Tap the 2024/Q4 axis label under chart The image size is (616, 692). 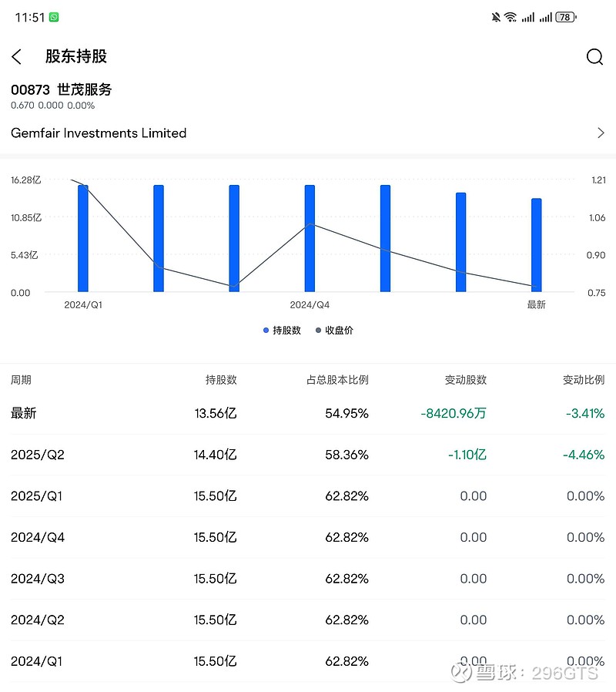tap(310, 305)
